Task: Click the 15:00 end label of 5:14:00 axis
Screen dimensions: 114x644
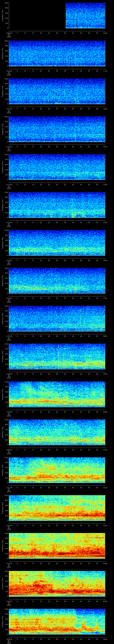Action: [105, 223]
